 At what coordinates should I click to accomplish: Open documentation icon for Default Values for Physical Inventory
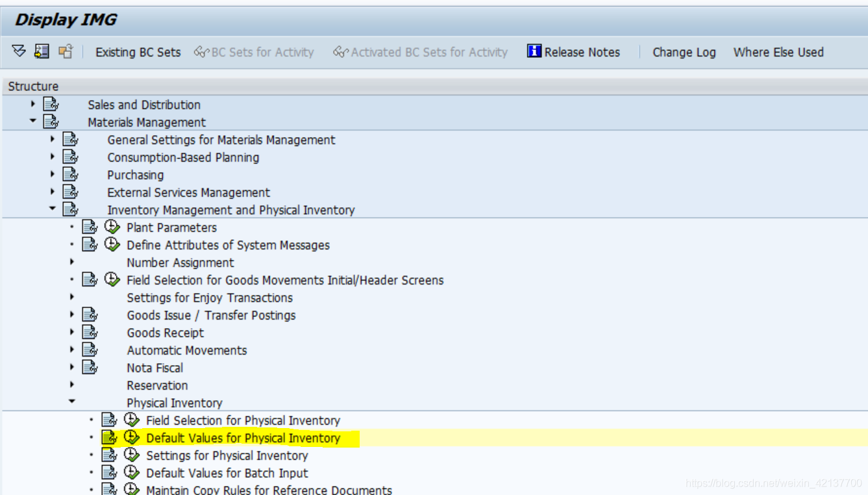[x=109, y=437]
